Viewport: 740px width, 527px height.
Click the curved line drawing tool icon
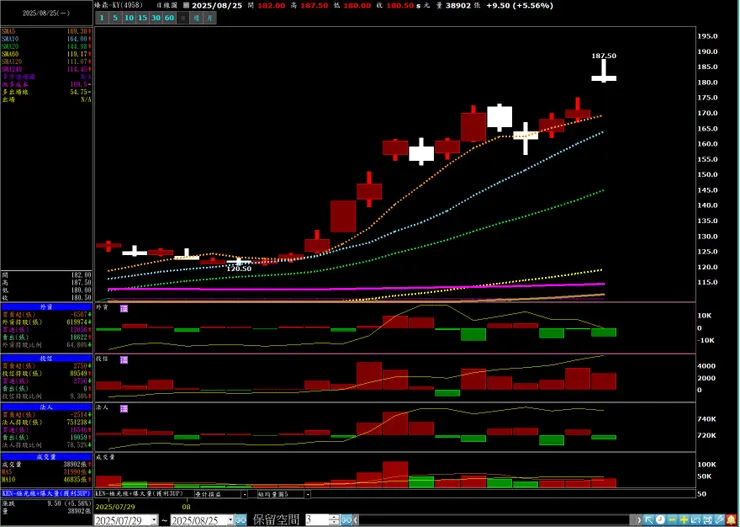click(x=696, y=520)
